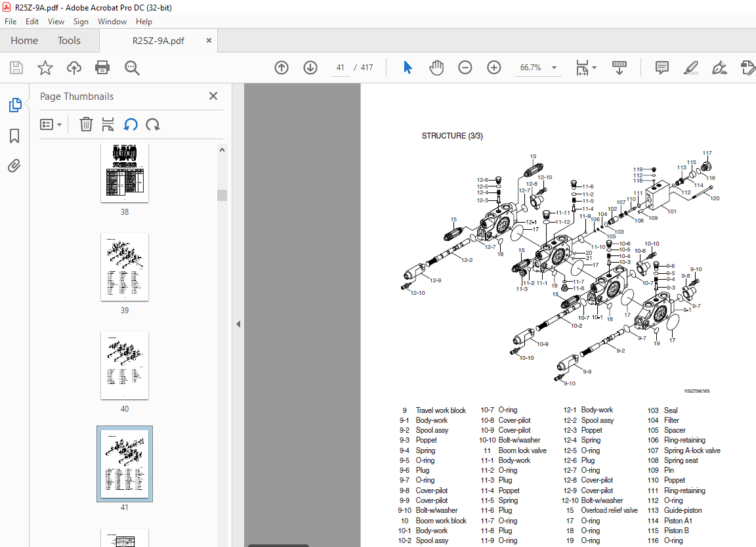
Task: Select page 38 thumbnail
Action: pyautogui.click(x=125, y=173)
